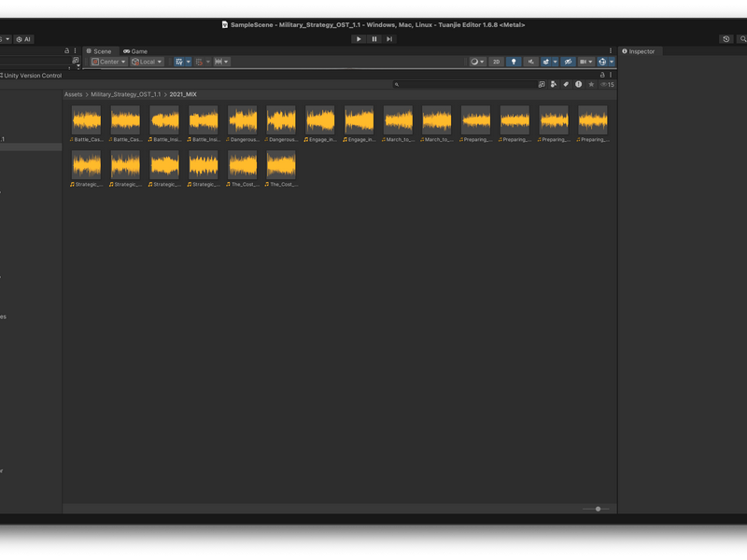Viewport: 747px width, 560px height.
Task: Click the snap increment icon
Action: tap(199, 62)
